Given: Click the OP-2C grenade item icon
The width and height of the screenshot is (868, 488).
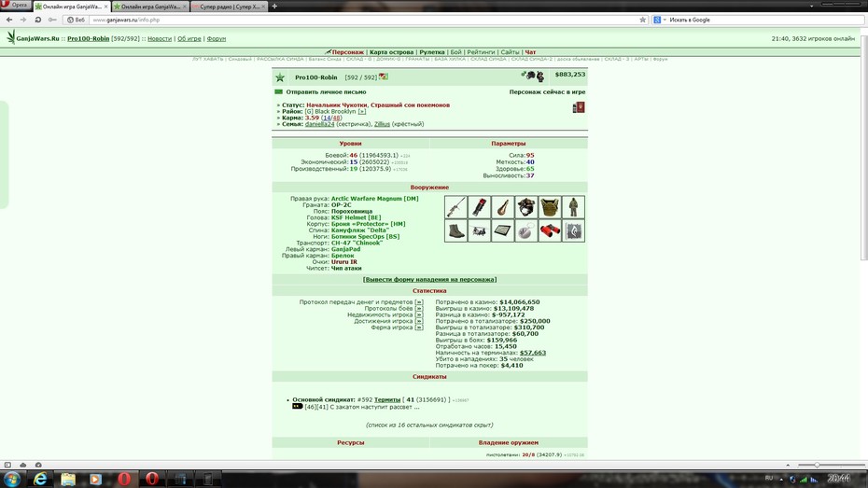Looking at the screenshot, I should pyautogui.click(x=480, y=207).
